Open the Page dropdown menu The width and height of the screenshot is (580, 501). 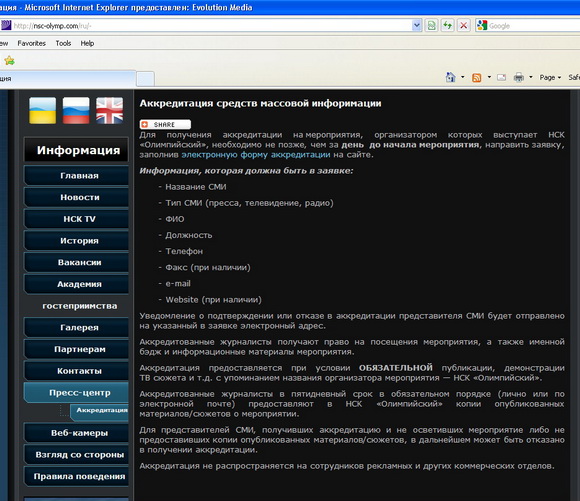[550, 77]
